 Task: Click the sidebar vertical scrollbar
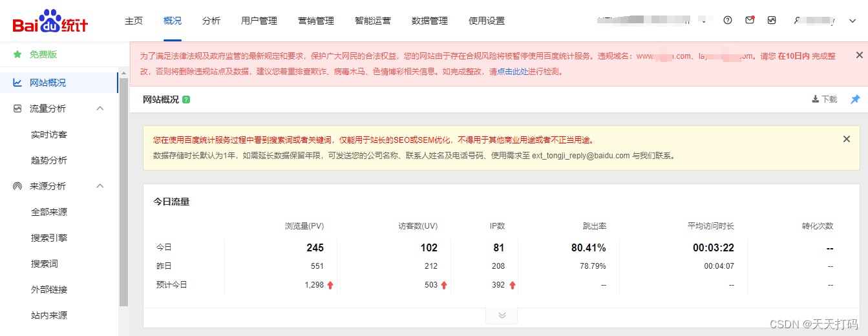[123, 191]
